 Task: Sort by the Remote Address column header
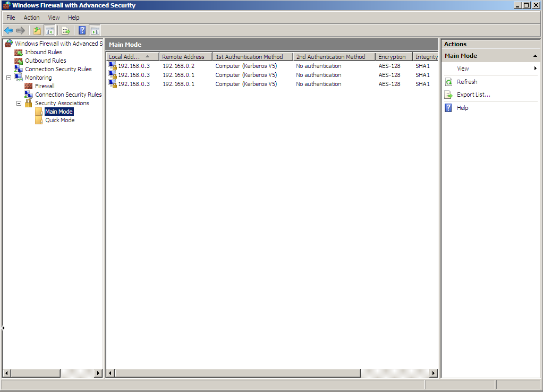pos(185,57)
